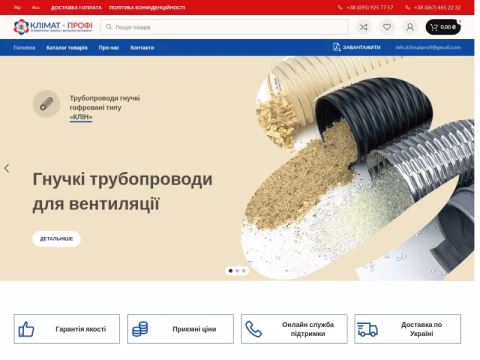Click the info.klimatprofi@gmail.com email link

tap(428, 47)
